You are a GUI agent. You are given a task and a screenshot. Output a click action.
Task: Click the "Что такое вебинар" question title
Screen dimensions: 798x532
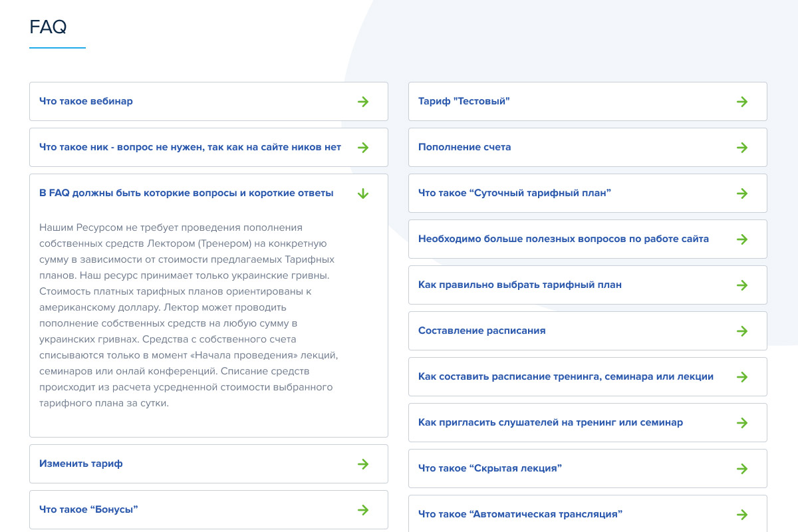pos(86,102)
